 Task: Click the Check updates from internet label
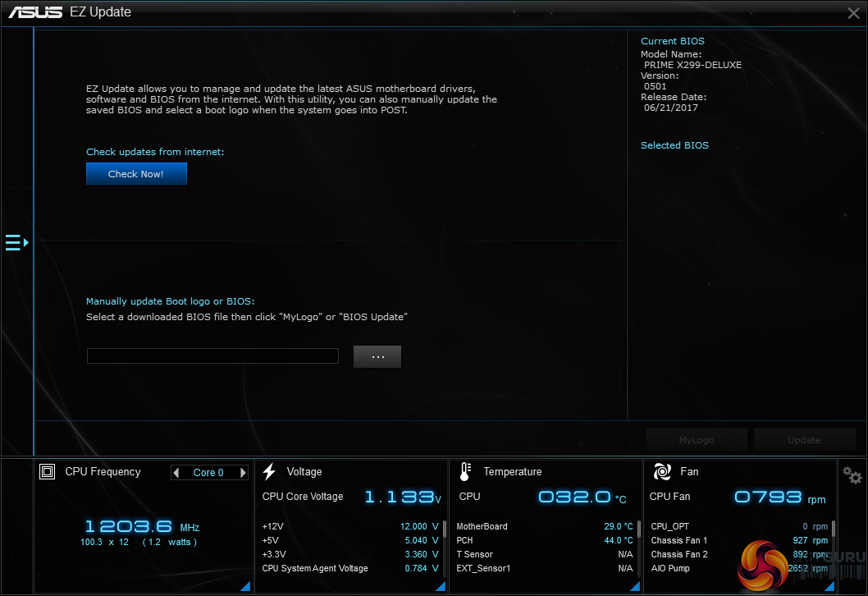pyautogui.click(x=155, y=152)
